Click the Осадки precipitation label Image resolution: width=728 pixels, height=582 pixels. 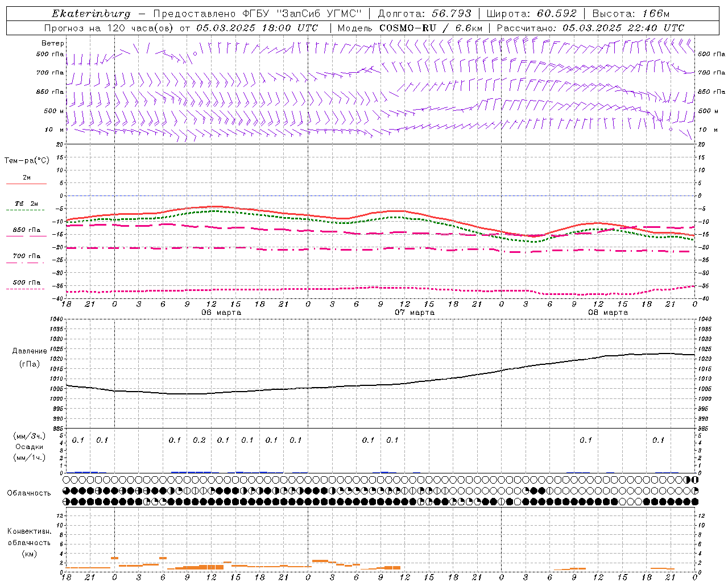[x=29, y=447]
